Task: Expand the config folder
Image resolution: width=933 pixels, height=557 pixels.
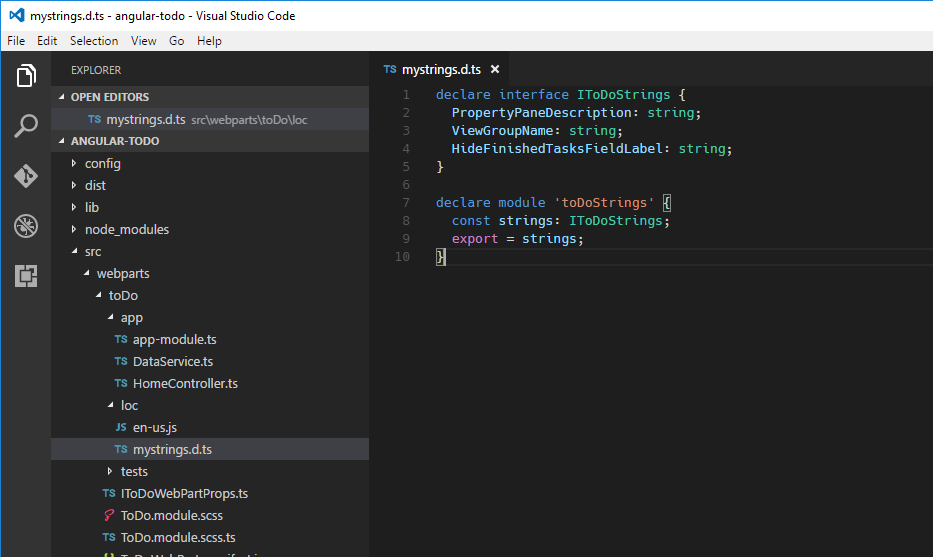Action: tap(74, 163)
